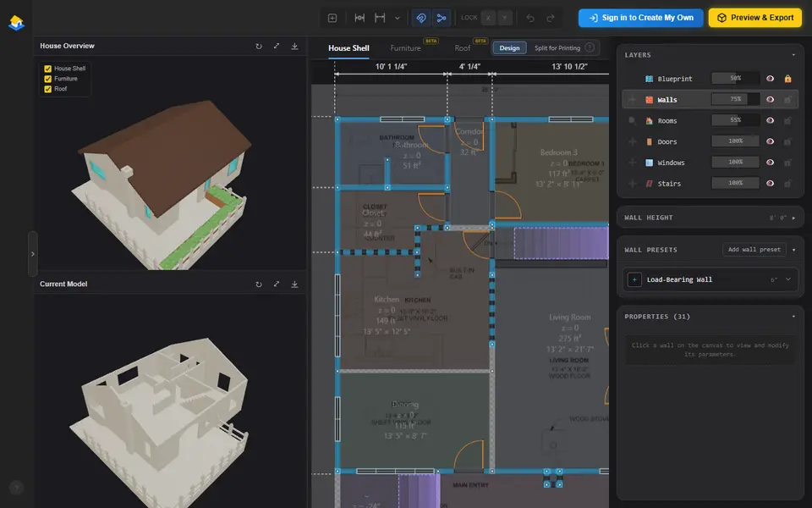Click the magnifier icon beside Rooms layer
This screenshot has height=508, width=812.
pyautogui.click(x=632, y=120)
